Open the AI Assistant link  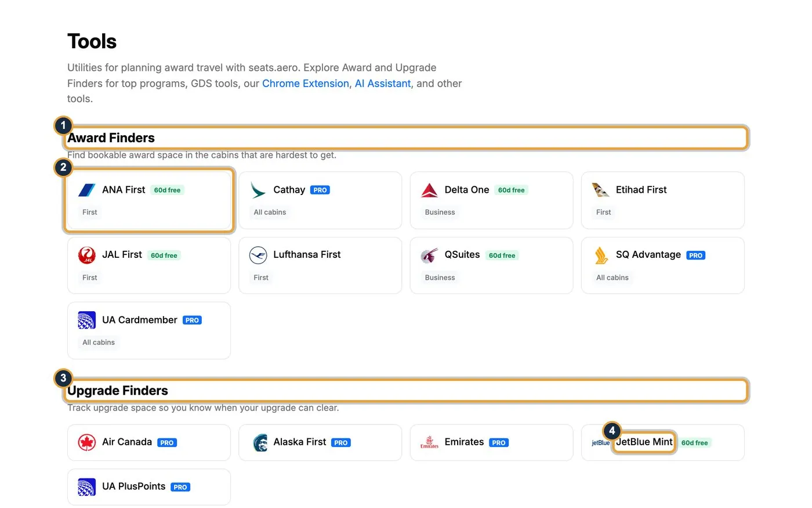pyautogui.click(x=383, y=83)
